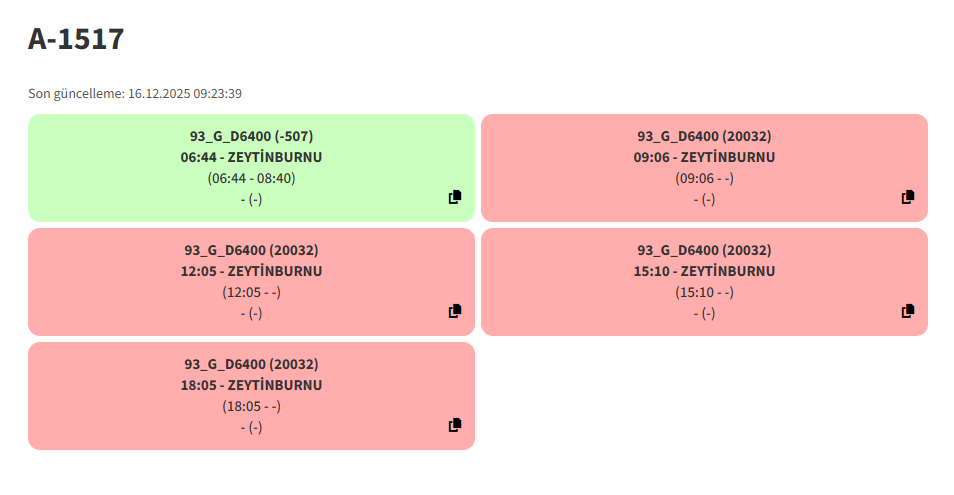The image size is (954, 495).
Task: Copy the 15:10 Zeytinburnu trip details
Action: point(908,311)
